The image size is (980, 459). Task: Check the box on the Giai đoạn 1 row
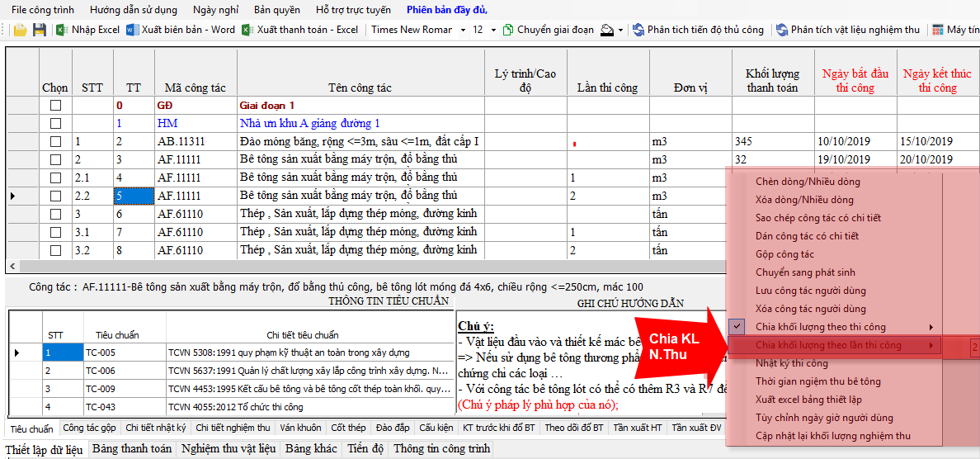pyautogui.click(x=55, y=106)
